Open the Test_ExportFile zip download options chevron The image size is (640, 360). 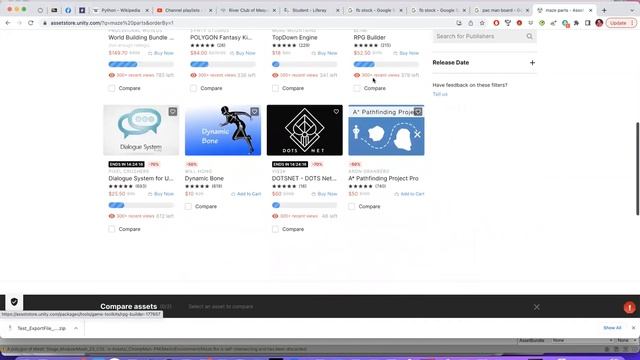pos(76,328)
